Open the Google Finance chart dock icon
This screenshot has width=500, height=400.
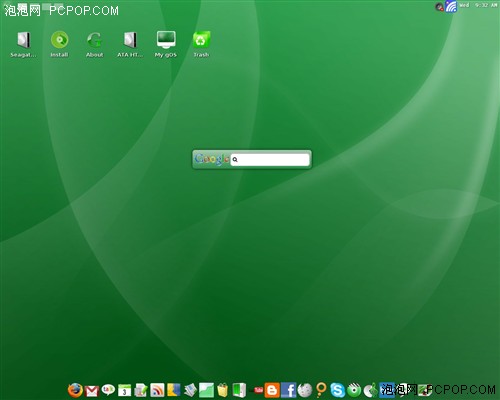click(206, 390)
